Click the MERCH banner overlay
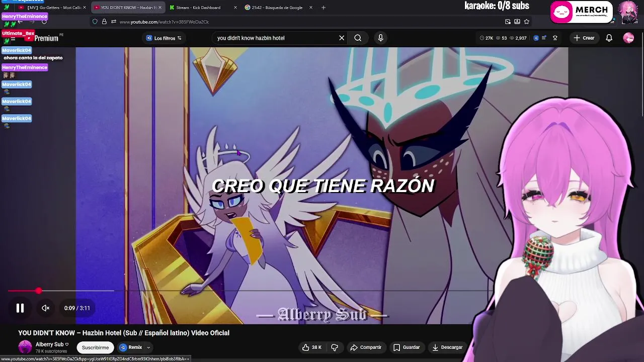Viewport: 644px width, 362px height. tap(582, 12)
